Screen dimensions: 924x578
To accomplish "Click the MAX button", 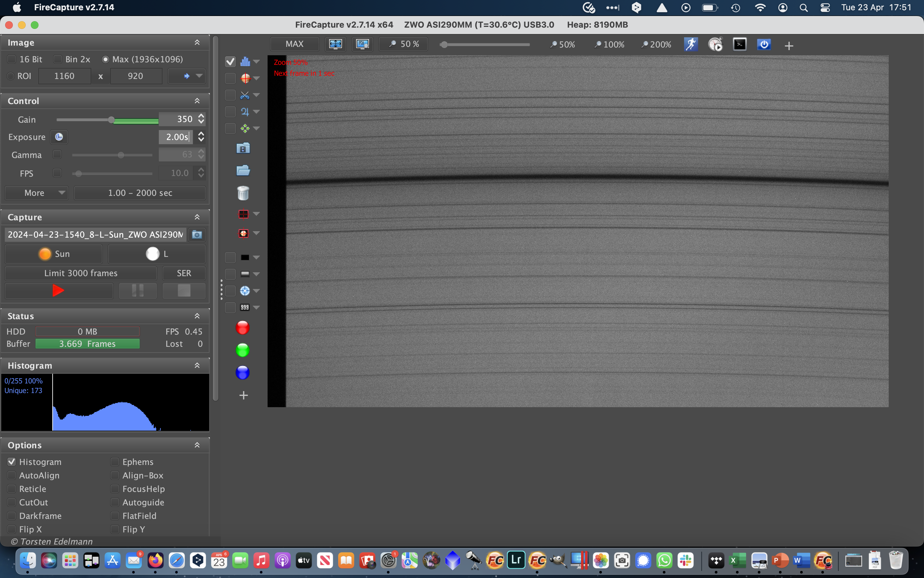I will pyautogui.click(x=295, y=44).
